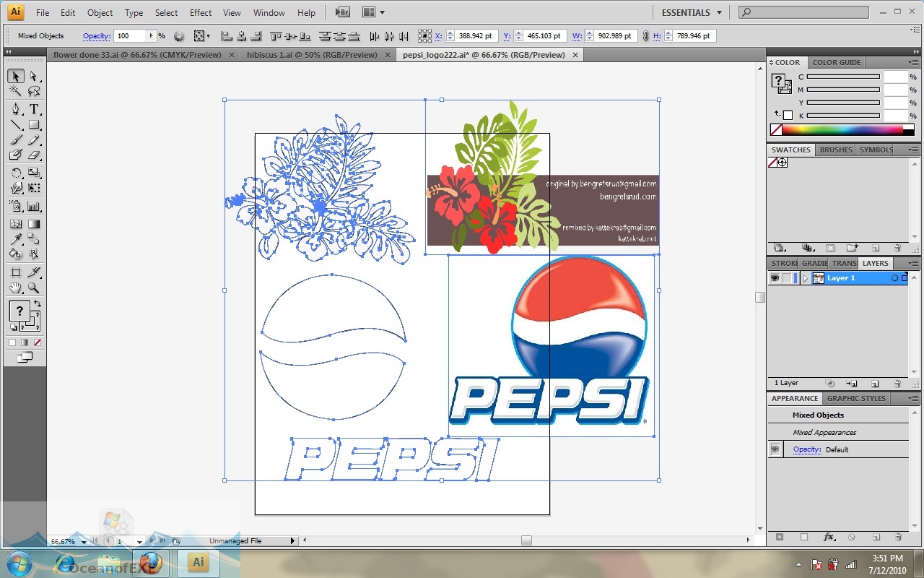Select the Warp tool
Image resolution: width=924 pixels, height=578 pixels.
coord(15,188)
